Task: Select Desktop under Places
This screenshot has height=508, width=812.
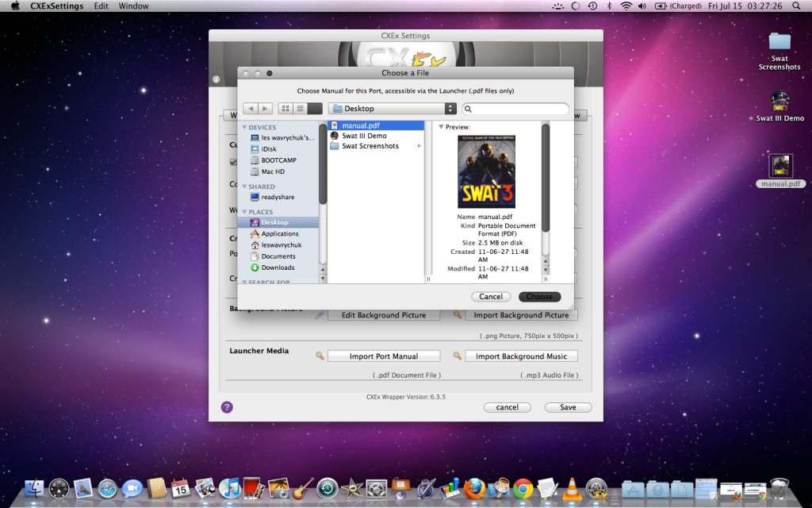Action: coord(278,222)
